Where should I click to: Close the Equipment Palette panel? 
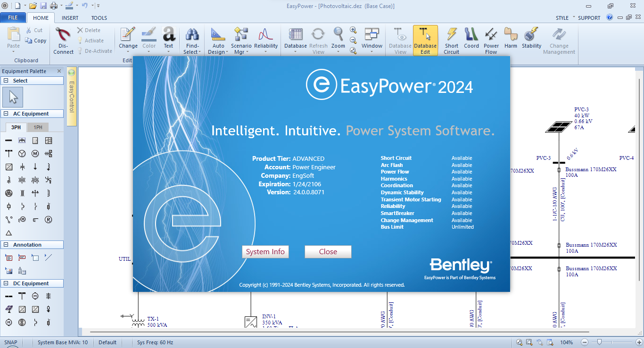pyautogui.click(x=59, y=71)
